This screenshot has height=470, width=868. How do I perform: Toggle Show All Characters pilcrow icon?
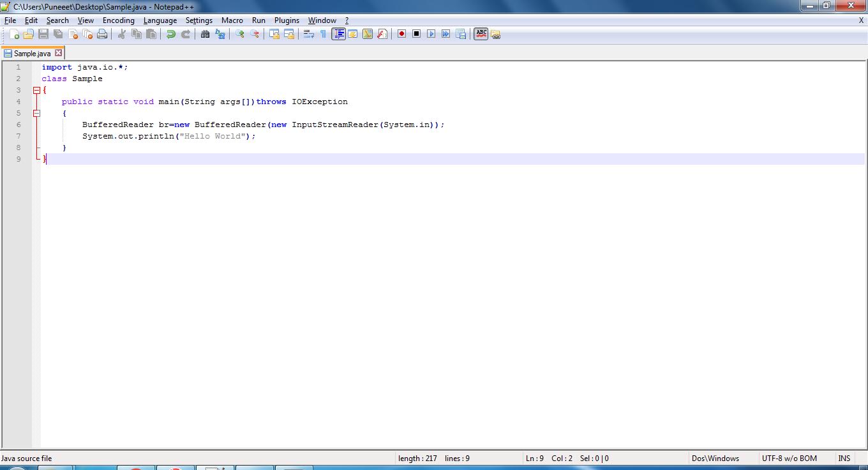(323, 34)
